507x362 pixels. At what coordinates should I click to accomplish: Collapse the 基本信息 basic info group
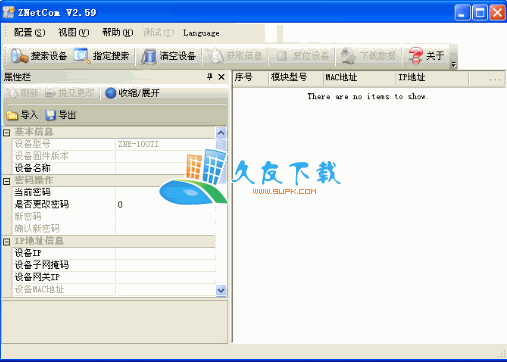tap(6, 133)
